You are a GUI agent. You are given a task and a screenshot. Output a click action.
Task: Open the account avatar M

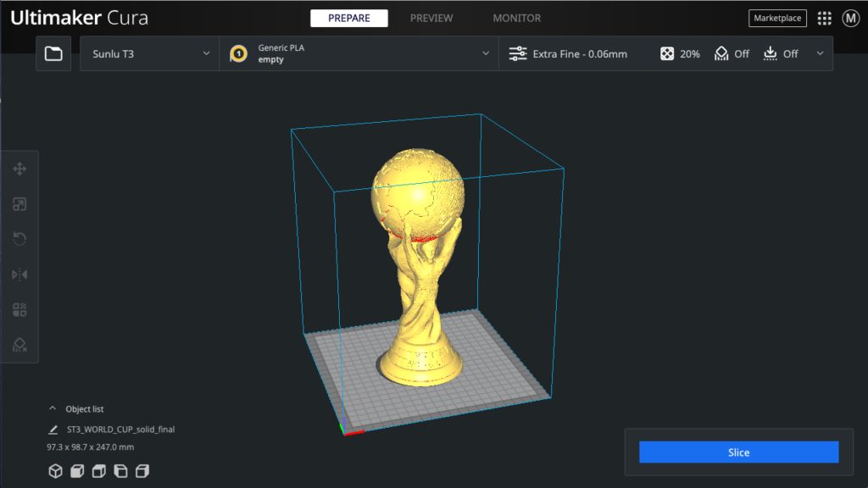click(x=851, y=19)
